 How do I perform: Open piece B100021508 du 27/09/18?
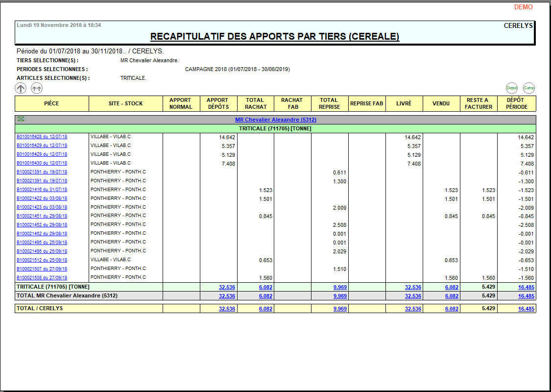[42, 278]
